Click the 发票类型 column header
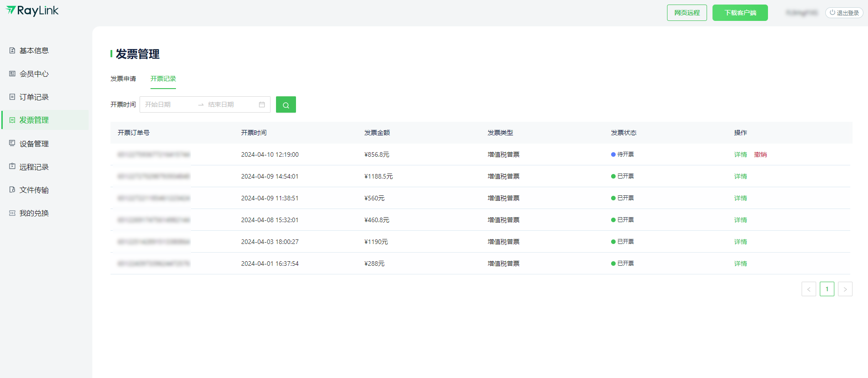 coord(500,133)
